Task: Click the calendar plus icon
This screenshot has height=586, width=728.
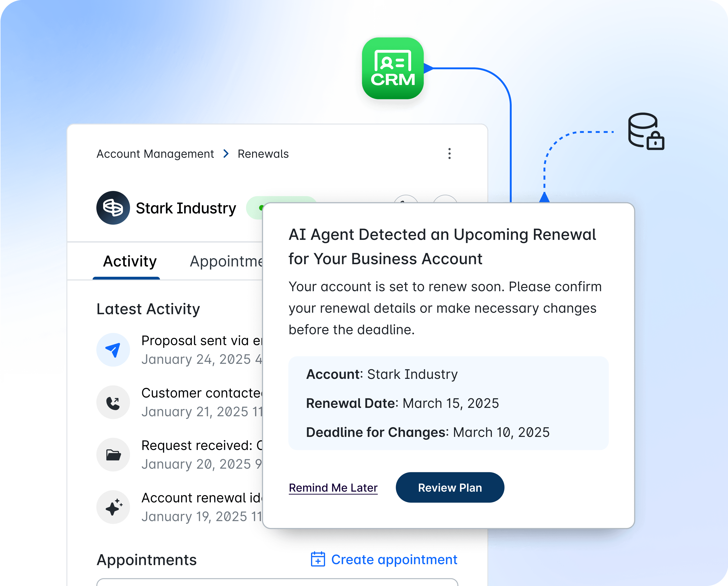Action: tap(318, 559)
